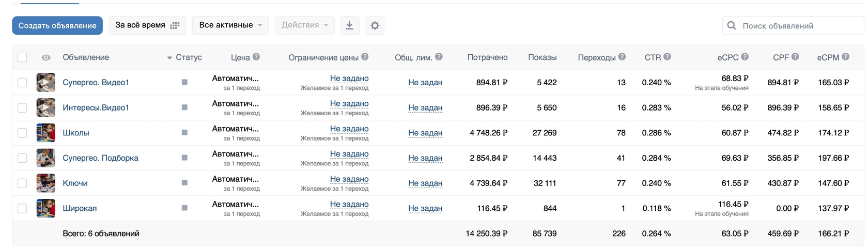Click Не задано price limit for Ключи
This screenshot has height=249, width=868.
coord(349,179)
